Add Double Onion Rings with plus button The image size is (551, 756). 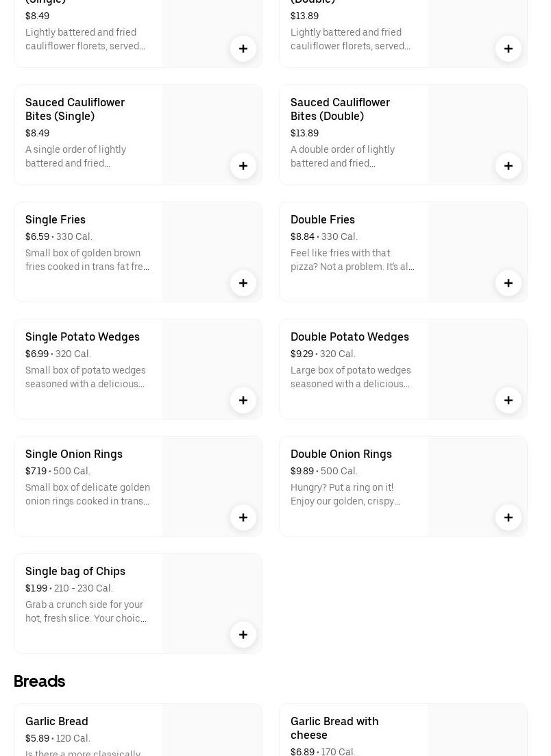509,517
